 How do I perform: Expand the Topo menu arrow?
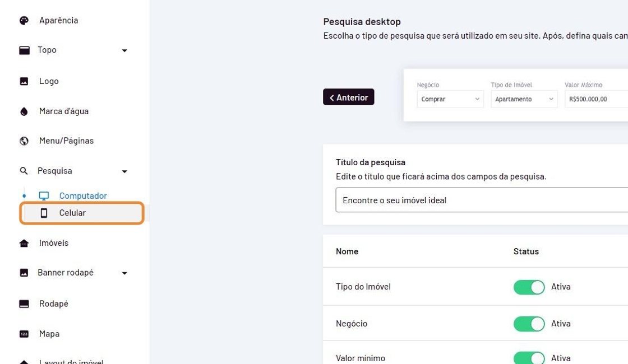pos(124,51)
